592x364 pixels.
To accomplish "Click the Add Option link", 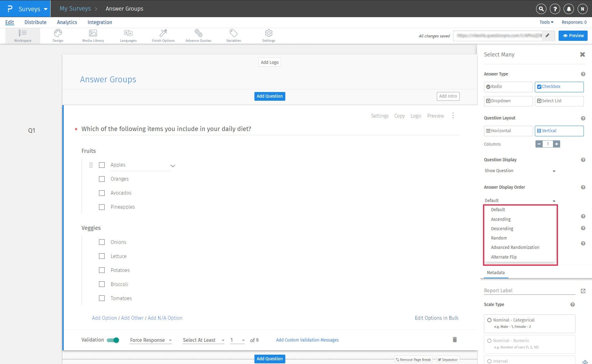I will (x=104, y=318).
